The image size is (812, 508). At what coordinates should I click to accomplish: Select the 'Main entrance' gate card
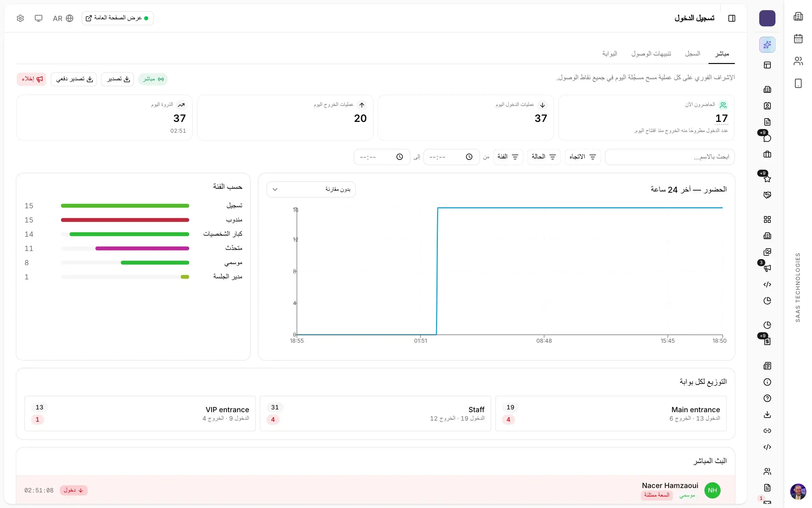(x=611, y=414)
